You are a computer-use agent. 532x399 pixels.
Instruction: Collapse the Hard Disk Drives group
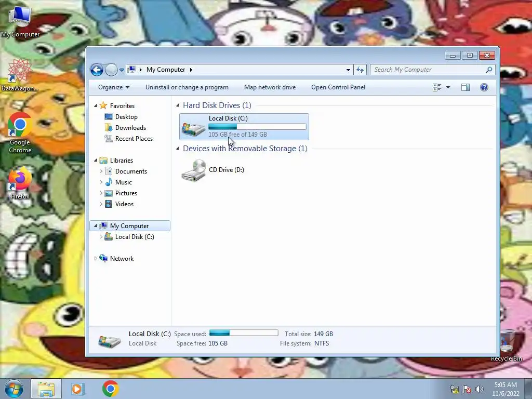point(178,105)
